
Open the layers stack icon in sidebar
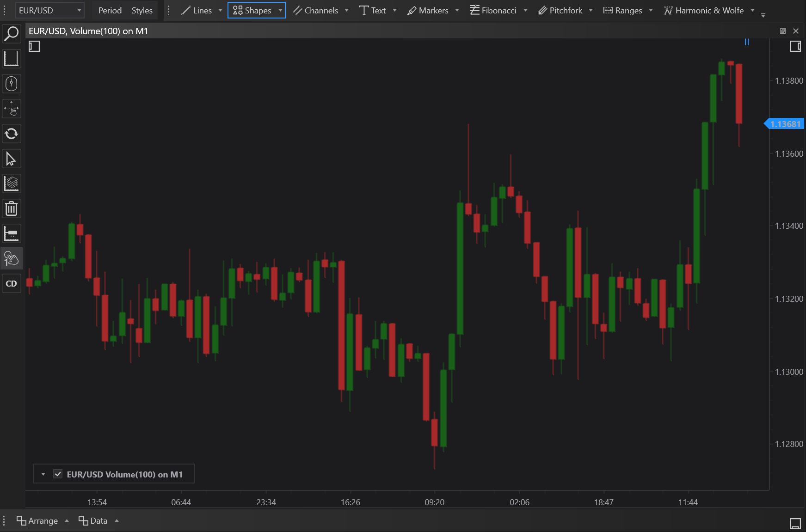[x=12, y=184]
